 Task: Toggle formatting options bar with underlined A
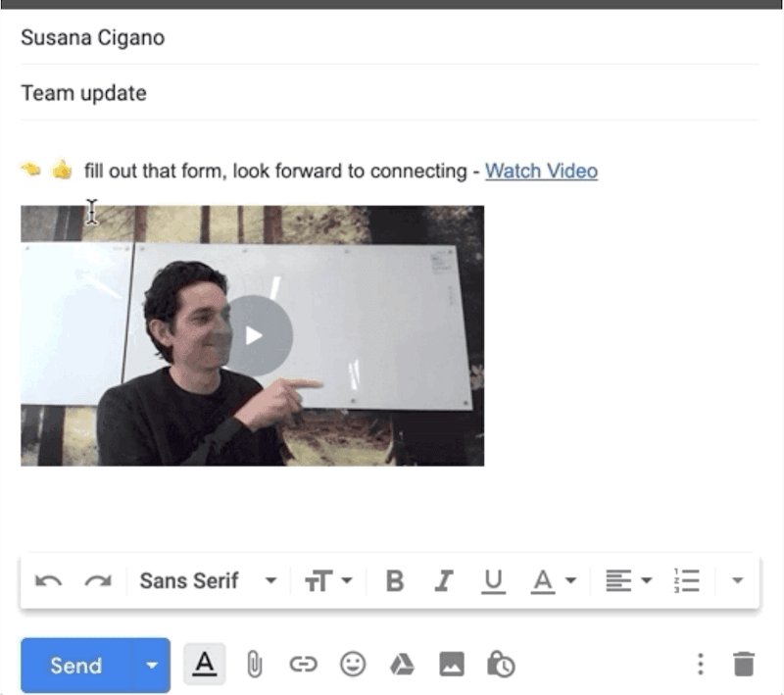tap(204, 665)
